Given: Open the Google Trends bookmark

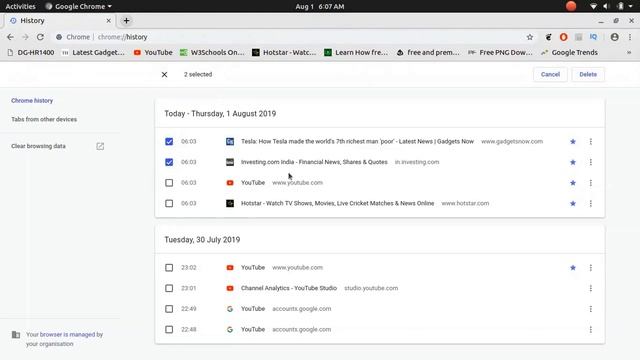Looking at the screenshot, I should 569,52.
